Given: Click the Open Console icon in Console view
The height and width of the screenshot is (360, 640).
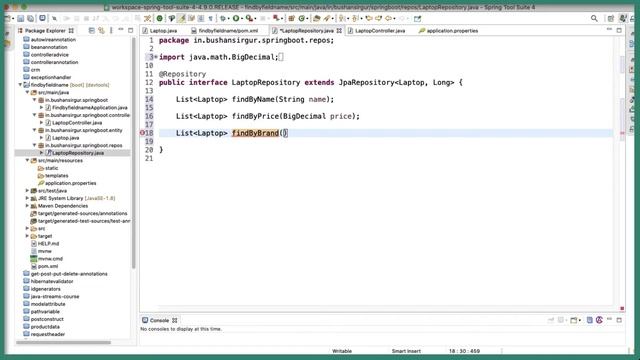Looking at the screenshot, I should 574,320.
